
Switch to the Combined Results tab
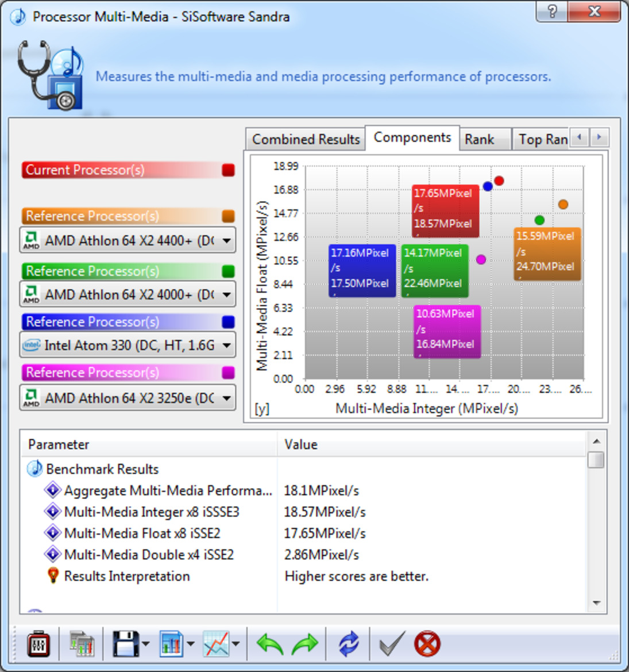[306, 139]
